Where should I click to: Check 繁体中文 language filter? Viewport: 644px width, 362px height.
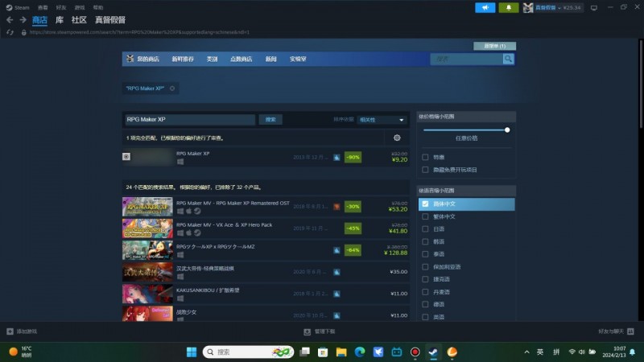[425, 216]
